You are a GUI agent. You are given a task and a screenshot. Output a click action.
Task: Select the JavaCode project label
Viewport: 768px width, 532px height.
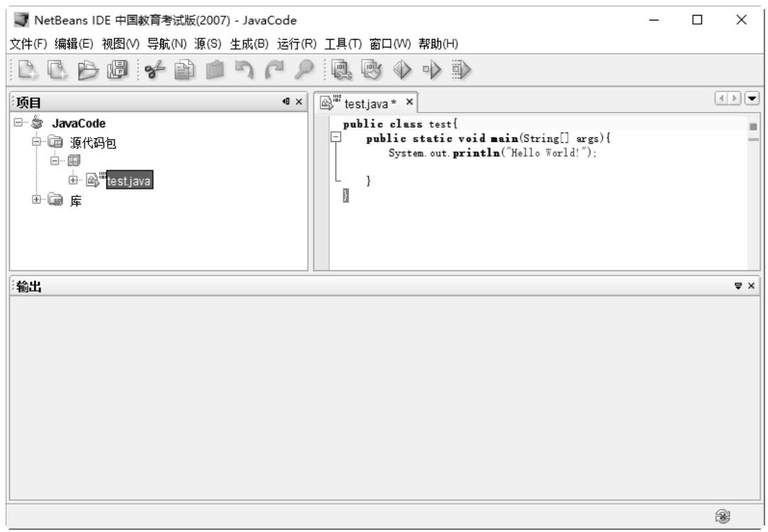(79, 123)
